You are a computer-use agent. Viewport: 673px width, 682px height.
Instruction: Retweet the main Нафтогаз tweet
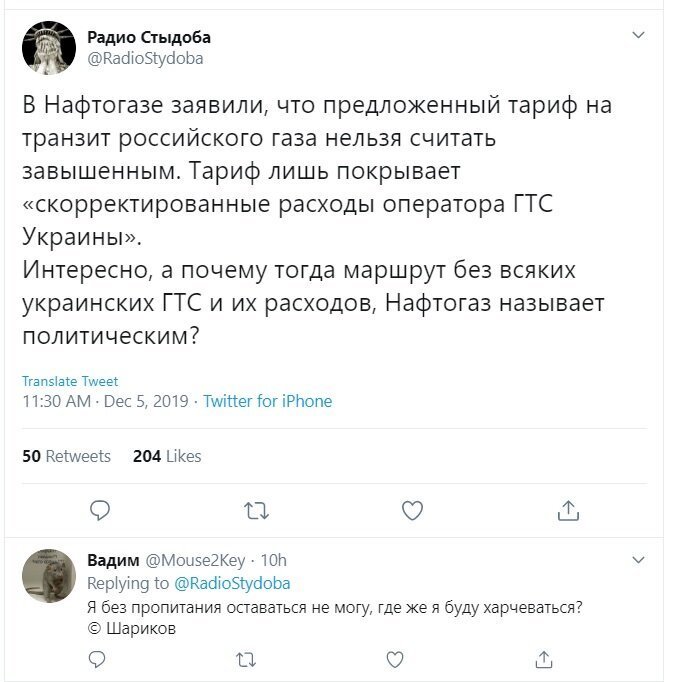tap(256, 511)
